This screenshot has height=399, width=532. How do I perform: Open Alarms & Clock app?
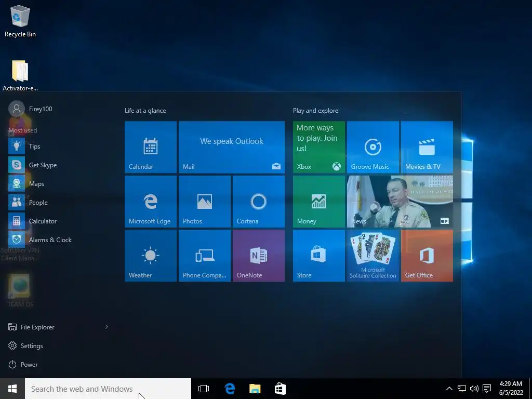[58, 240]
